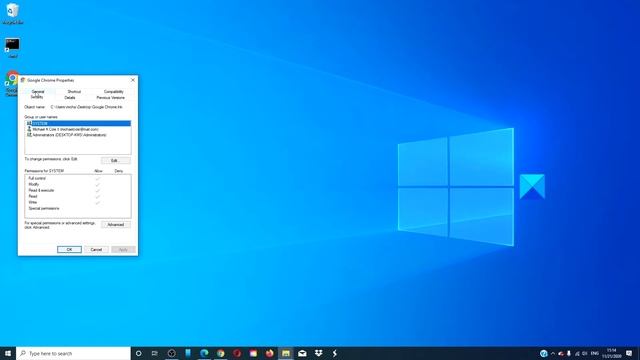
Task: Switch to the Shortcut tab
Action: pyautogui.click(x=74, y=91)
